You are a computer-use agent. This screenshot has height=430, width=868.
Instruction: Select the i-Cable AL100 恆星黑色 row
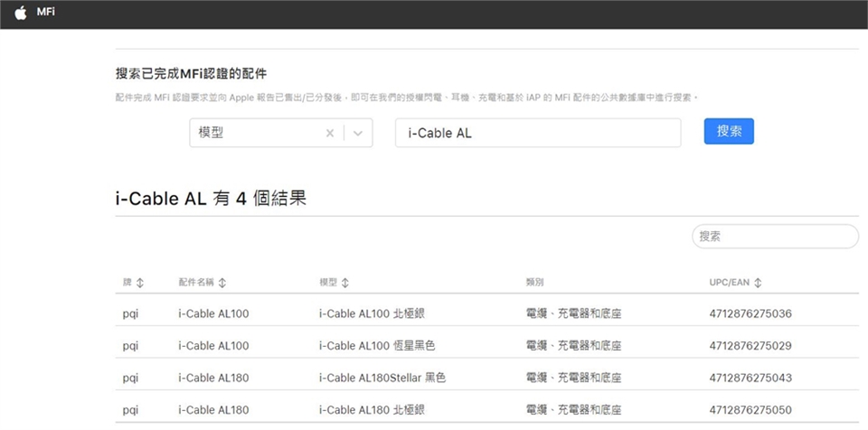pyautogui.click(x=377, y=346)
